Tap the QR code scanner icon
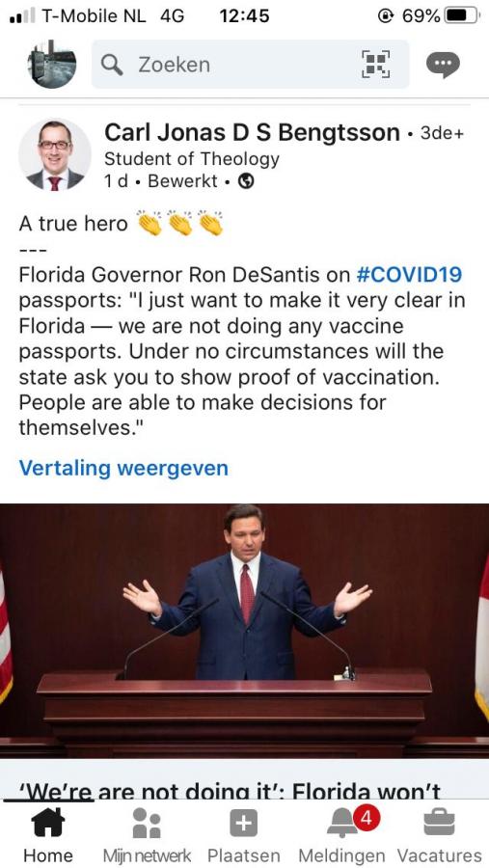This screenshot has width=489, height=868. (375, 65)
